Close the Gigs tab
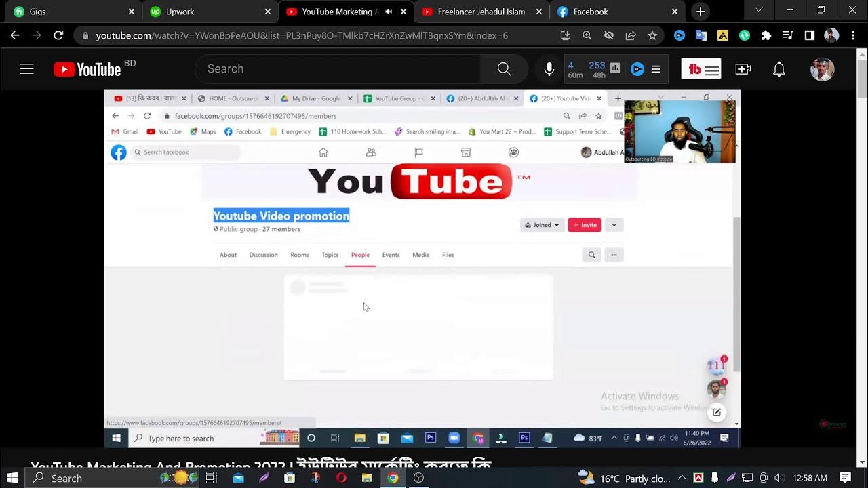 pos(132,12)
